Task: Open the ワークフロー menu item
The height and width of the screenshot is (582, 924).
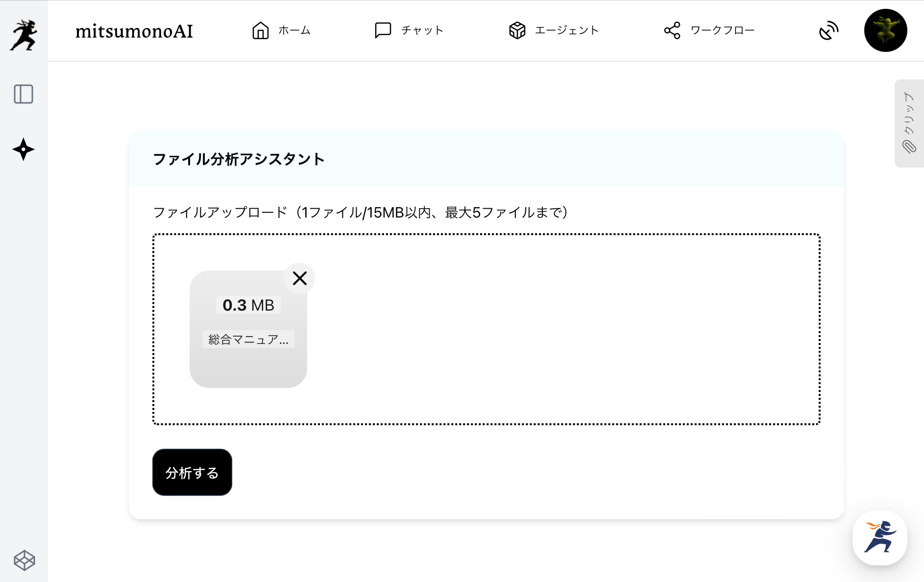Action: coord(723,30)
